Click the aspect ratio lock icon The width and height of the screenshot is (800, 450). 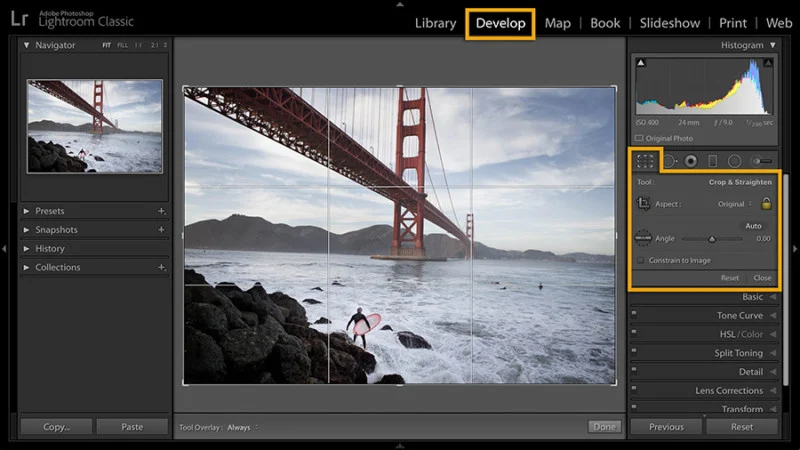(766, 203)
